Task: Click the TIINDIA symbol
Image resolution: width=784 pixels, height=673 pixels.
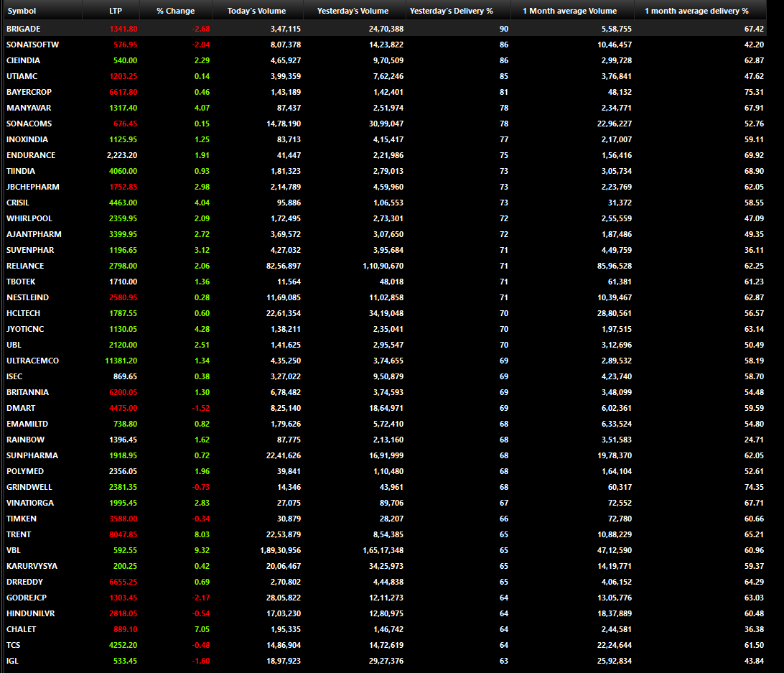Action: point(21,171)
